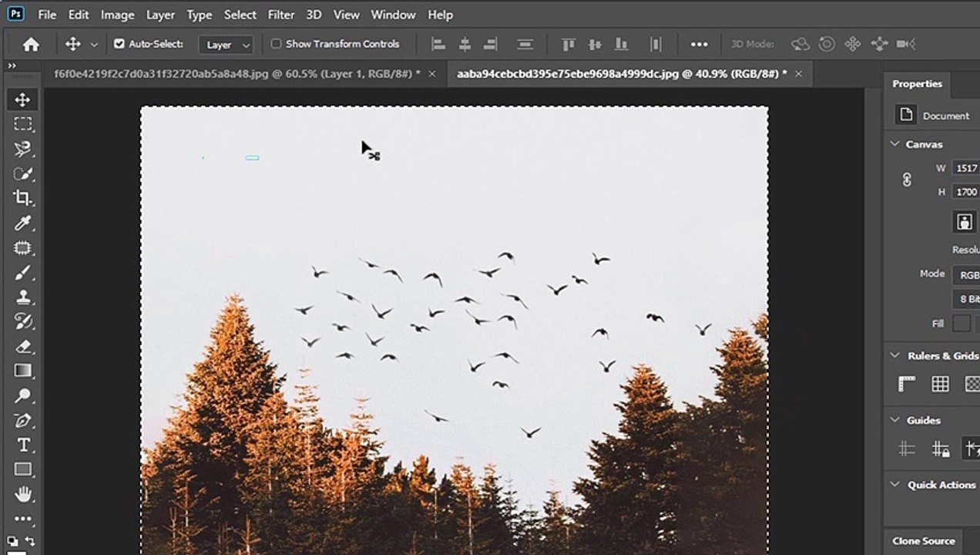Viewport: 980px width, 555px height.
Task: Select the Brush tool
Action: pyautogui.click(x=22, y=272)
